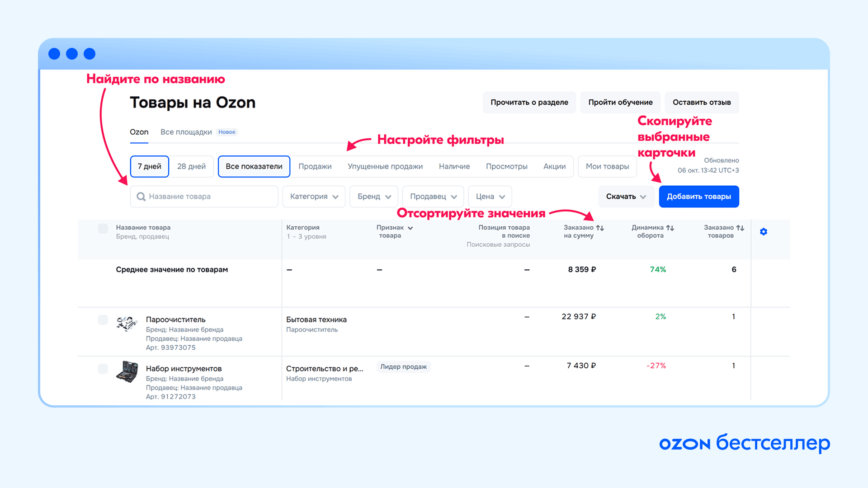The height and width of the screenshot is (488, 868).
Task: Open Упущенные продажи tab
Action: point(385,166)
